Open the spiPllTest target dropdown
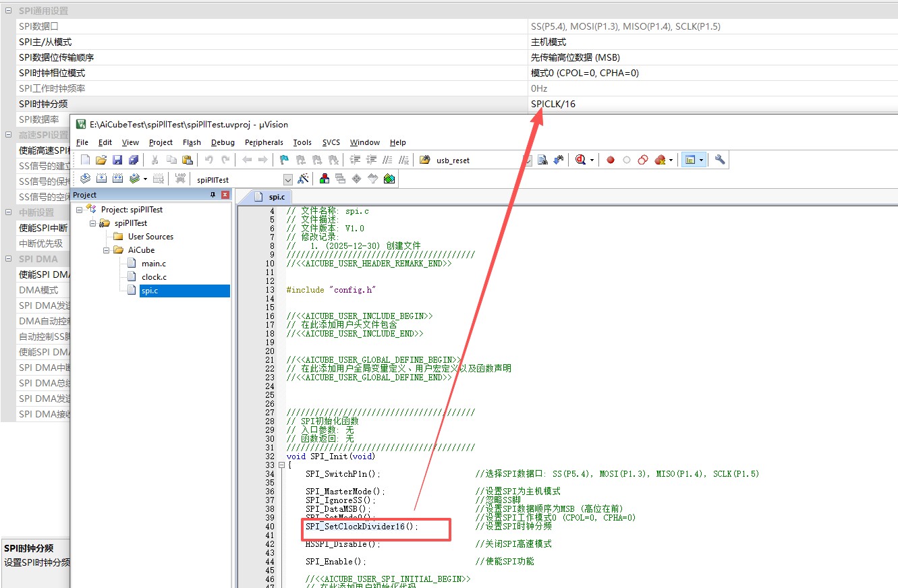 [288, 179]
